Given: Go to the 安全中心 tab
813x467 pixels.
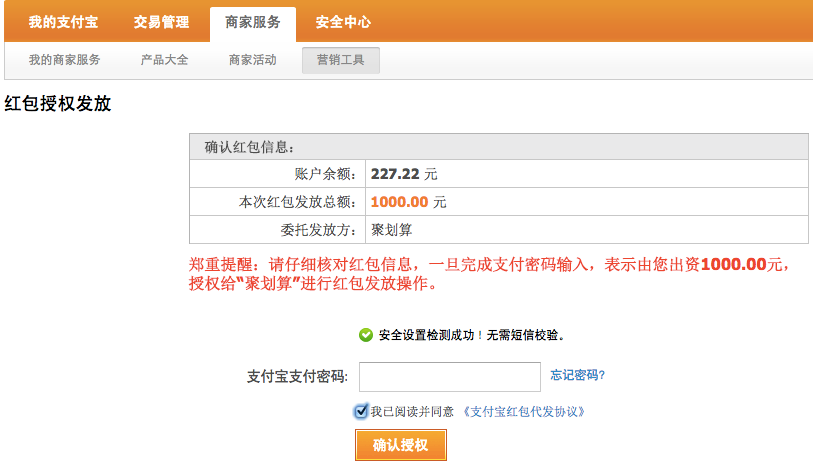Looking at the screenshot, I should tap(343, 22).
